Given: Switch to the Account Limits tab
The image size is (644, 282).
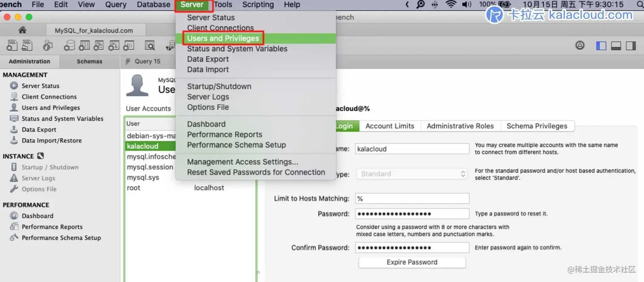Looking at the screenshot, I should tap(390, 126).
